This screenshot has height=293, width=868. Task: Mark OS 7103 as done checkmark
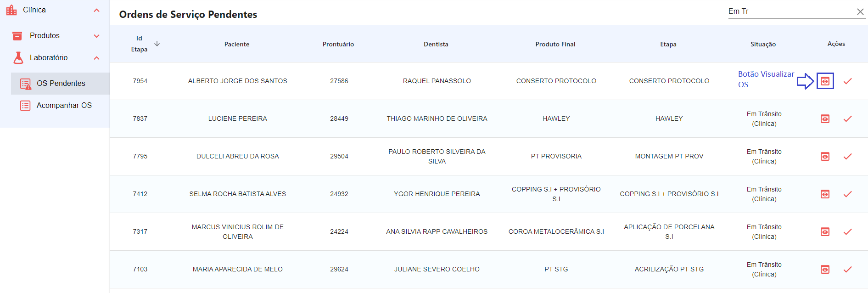tap(847, 270)
